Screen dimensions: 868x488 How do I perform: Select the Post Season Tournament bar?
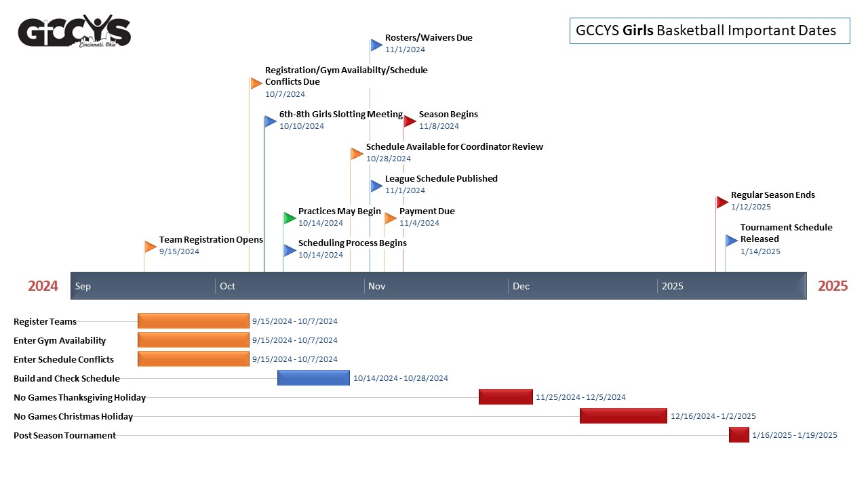[738, 435]
